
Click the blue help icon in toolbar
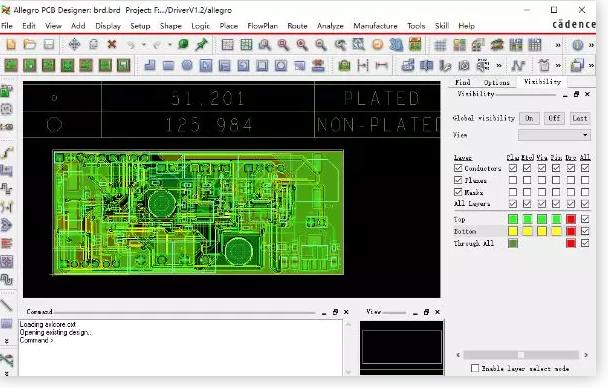(577, 45)
